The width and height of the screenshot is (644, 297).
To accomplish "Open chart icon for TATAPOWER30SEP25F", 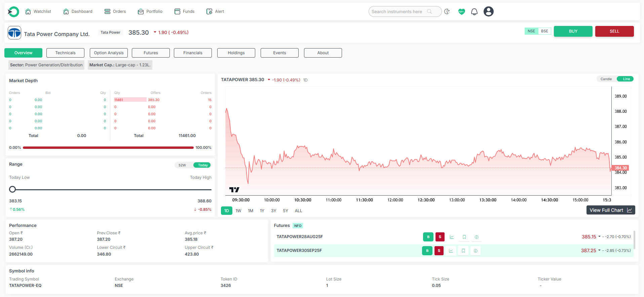I will coord(451,251).
